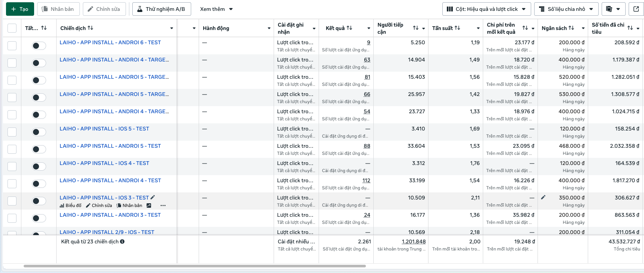Click the horizontal scrollbar at the bottom

(x=195, y=266)
